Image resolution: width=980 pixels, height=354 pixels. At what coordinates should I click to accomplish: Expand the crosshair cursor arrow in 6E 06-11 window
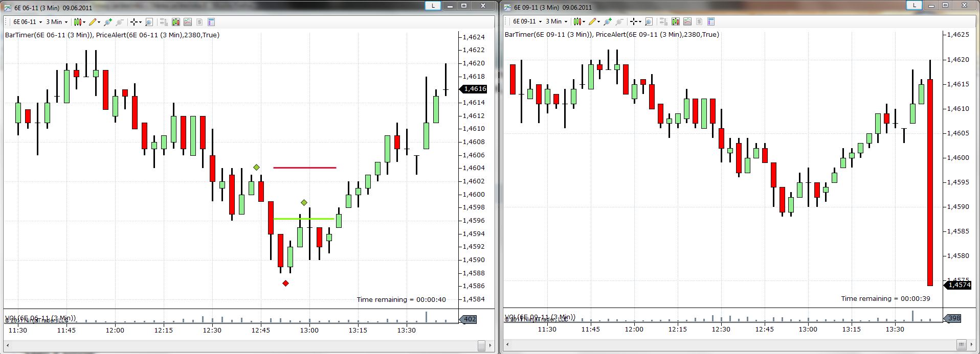coord(140,22)
